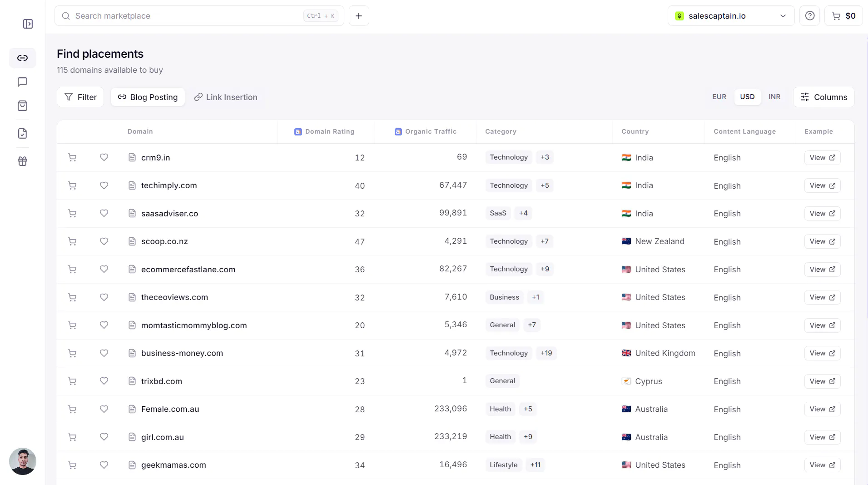
Task: Open the messages chat icon in sidebar
Action: [22, 82]
